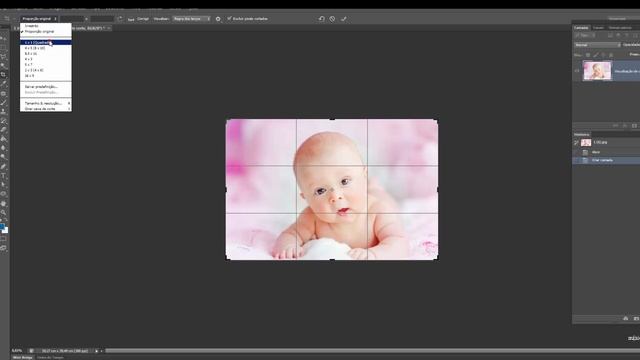
Task: Change the screen mode
Action: (x=4, y=248)
